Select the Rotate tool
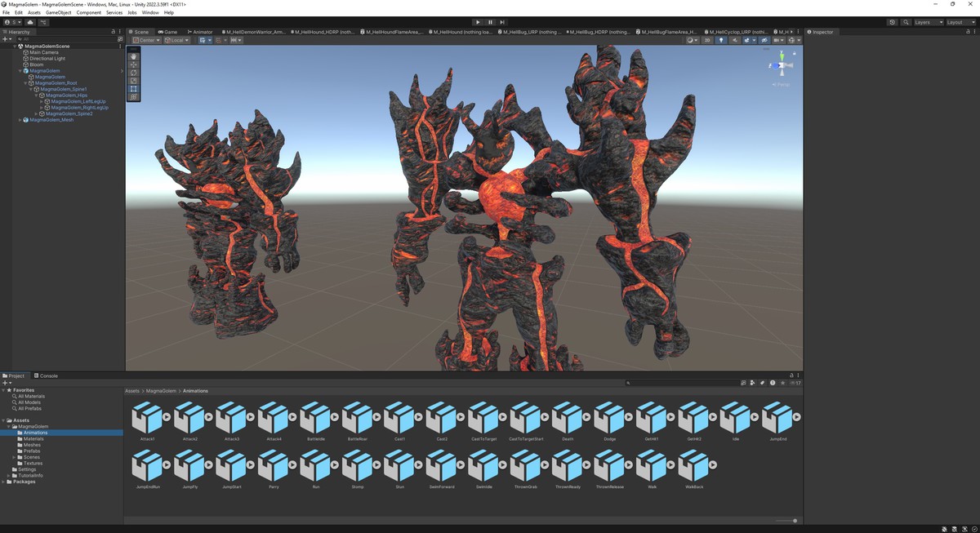The image size is (980, 533). click(134, 73)
